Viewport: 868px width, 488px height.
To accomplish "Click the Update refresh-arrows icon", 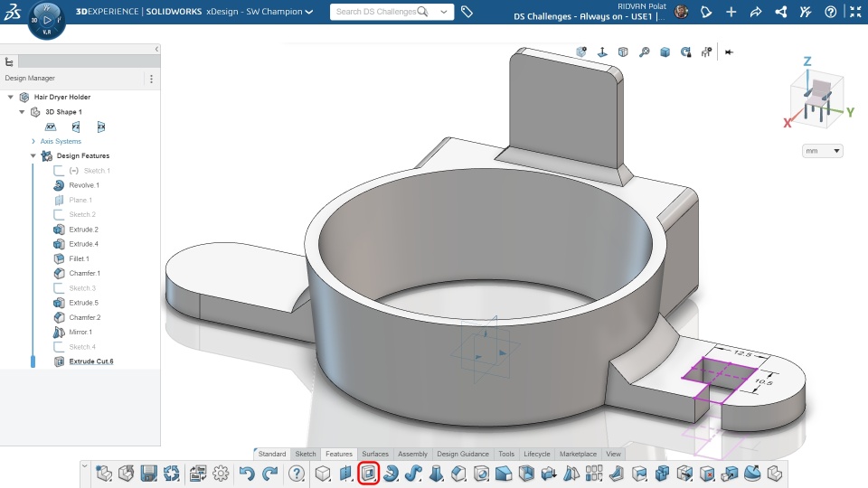I will pos(172,474).
